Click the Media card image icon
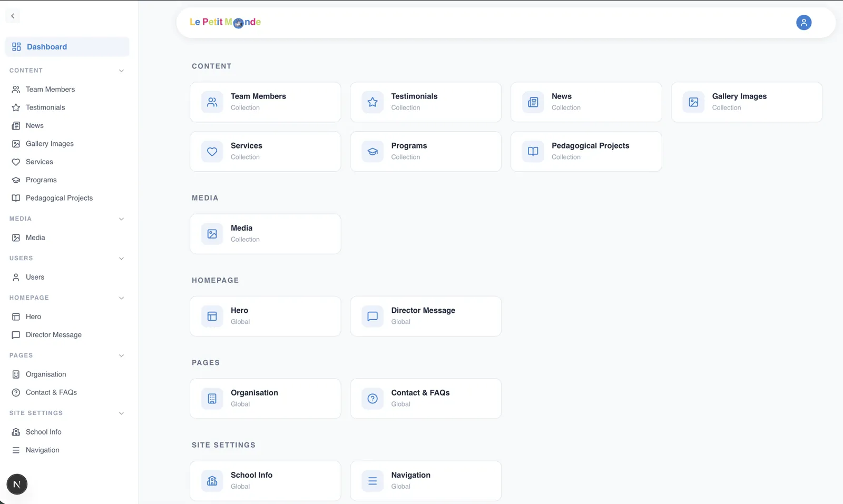 click(x=212, y=234)
